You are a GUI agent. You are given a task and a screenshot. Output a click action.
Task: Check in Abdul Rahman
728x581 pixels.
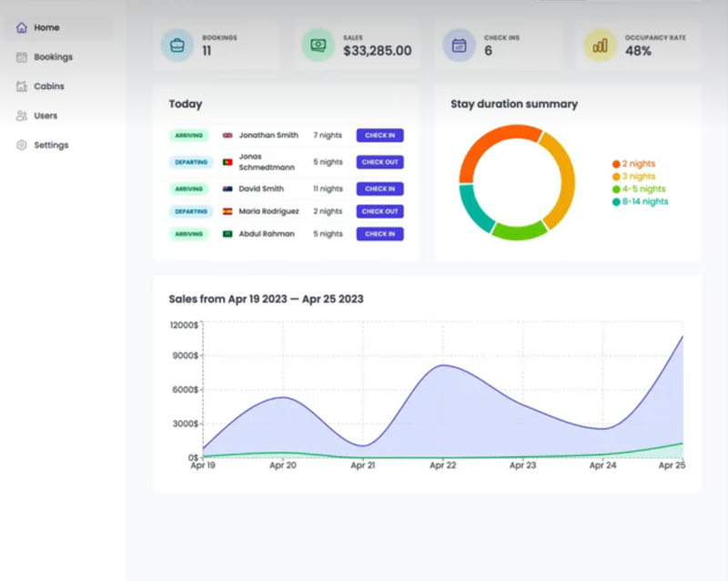[x=379, y=234]
